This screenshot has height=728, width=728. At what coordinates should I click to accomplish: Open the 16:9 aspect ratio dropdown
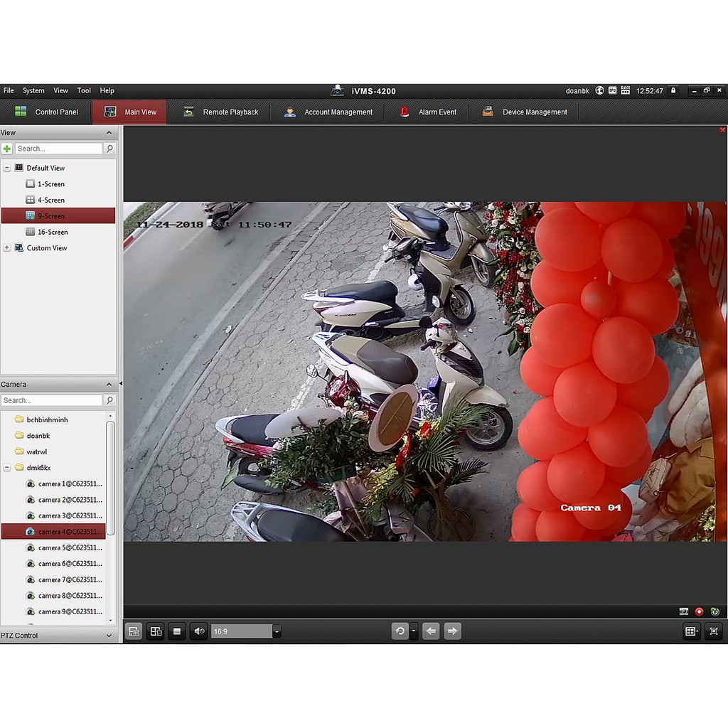(x=277, y=631)
